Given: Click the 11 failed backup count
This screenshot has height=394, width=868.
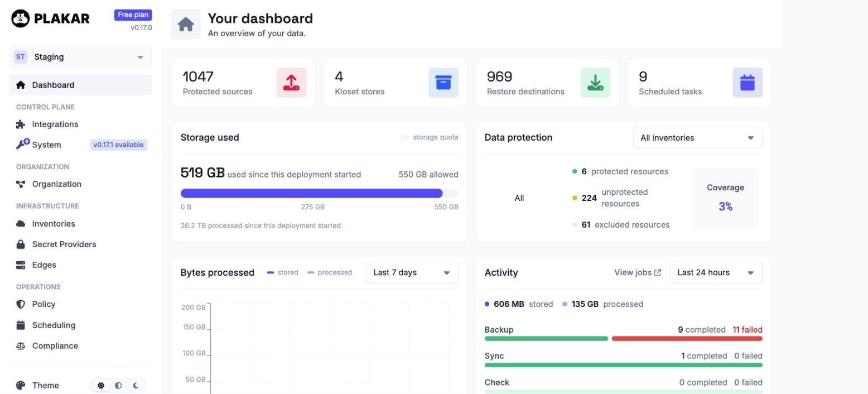Looking at the screenshot, I should pyautogui.click(x=748, y=330).
